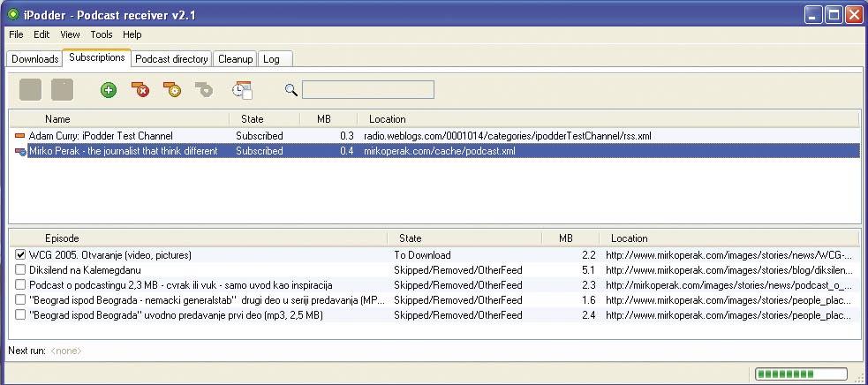
Task: Click the feed icon beside Adam Curry channel
Action: click(20, 136)
